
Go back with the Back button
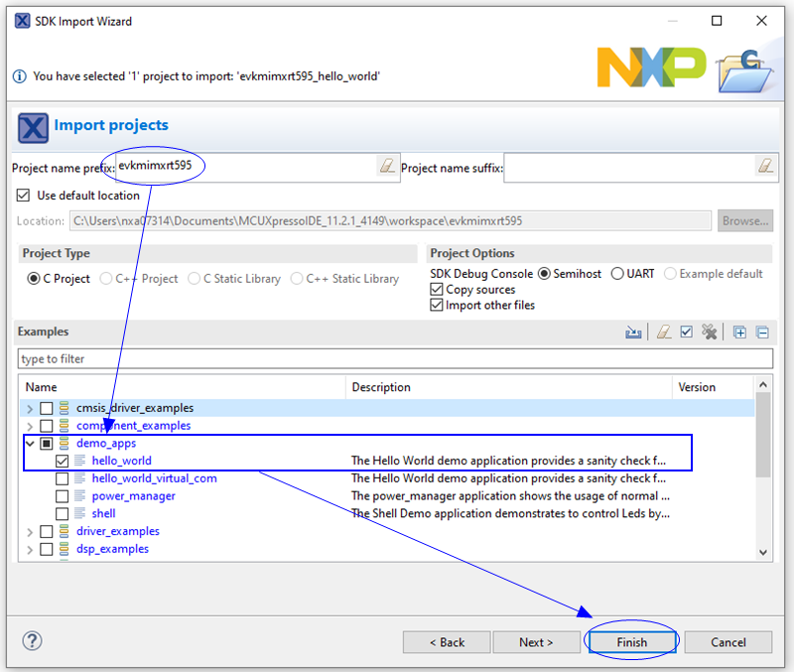(x=447, y=642)
